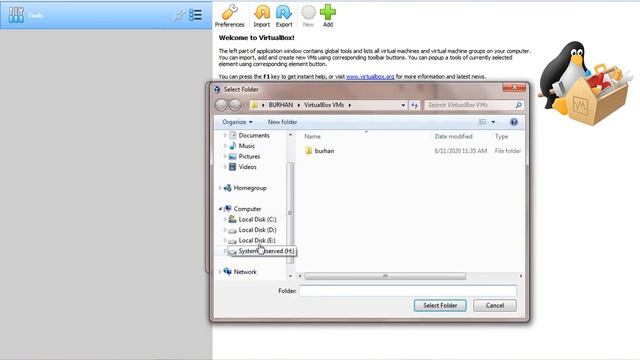
Task: Open the www.virtualbox.org link
Action: (x=370, y=76)
